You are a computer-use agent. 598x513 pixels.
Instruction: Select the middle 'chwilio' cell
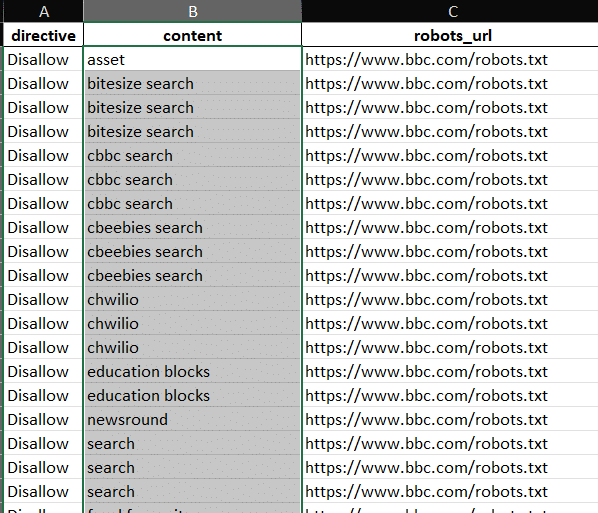[x=193, y=323]
